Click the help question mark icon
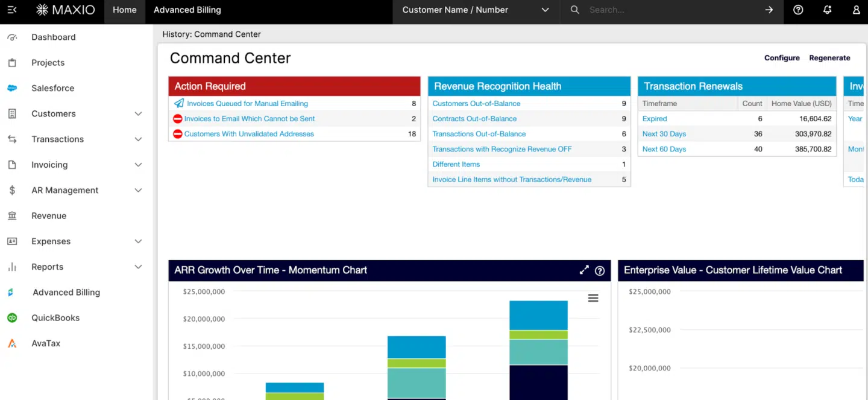This screenshot has width=868, height=400. click(x=798, y=10)
